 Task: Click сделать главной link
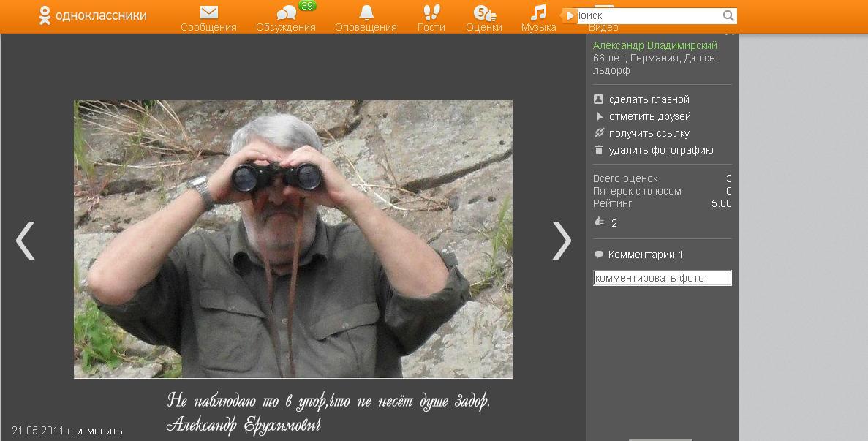pyautogui.click(x=649, y=99)
